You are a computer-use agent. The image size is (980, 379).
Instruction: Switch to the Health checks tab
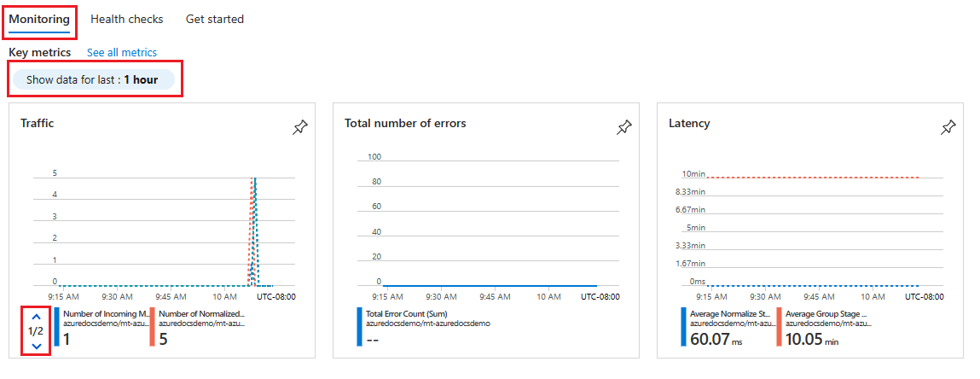pyautogui.click(x=126, y=19)
